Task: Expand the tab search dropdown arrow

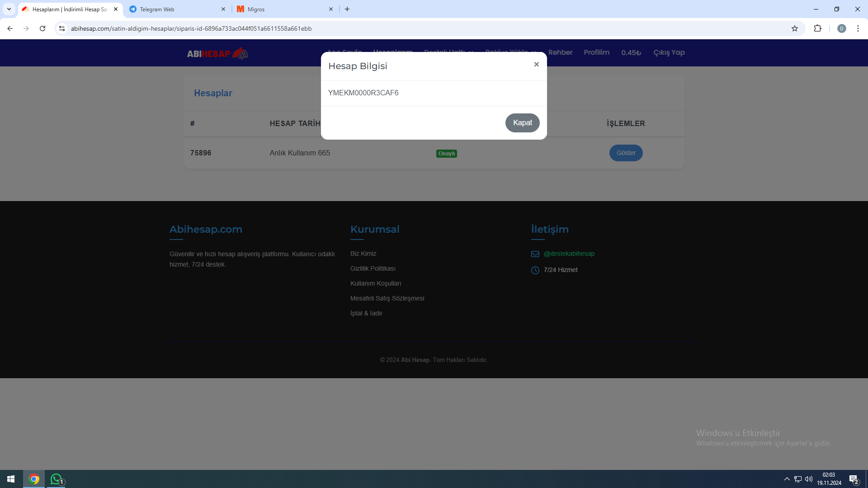Action: (9, 9)
